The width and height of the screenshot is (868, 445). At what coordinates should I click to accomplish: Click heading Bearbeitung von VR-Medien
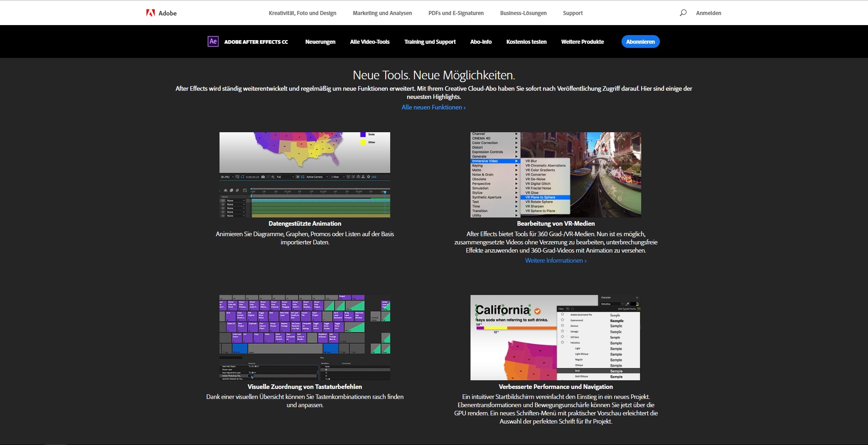[556, 223]
